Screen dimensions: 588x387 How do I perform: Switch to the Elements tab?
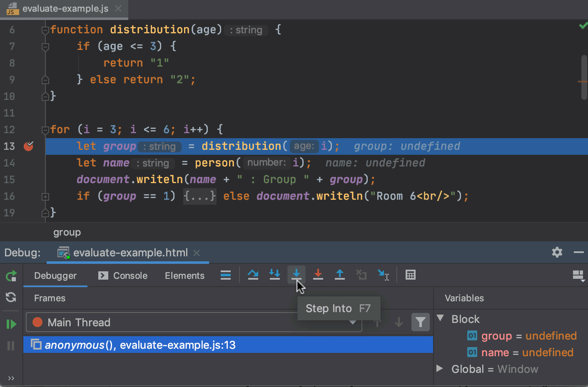tap(184, 275)
